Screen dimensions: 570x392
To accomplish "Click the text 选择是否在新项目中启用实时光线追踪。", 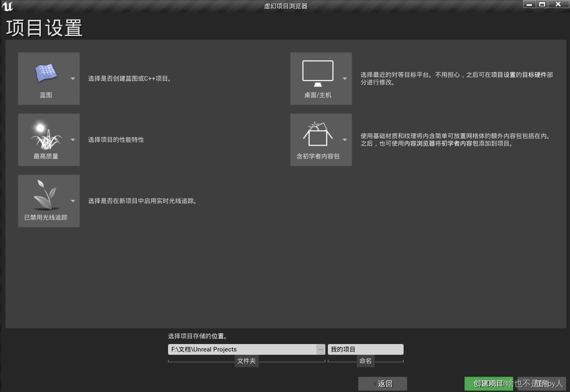I will click(x=143, y=201).
